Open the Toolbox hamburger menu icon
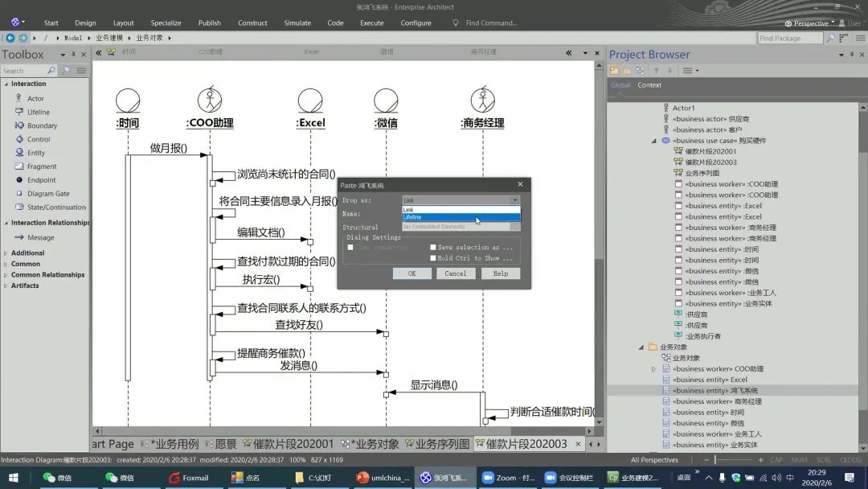Viewport: 868px width, 489px height. point(81,70)
